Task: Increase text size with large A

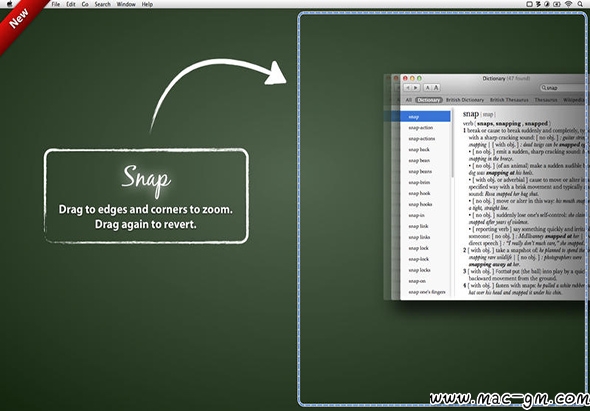Action: click(436, 88)
